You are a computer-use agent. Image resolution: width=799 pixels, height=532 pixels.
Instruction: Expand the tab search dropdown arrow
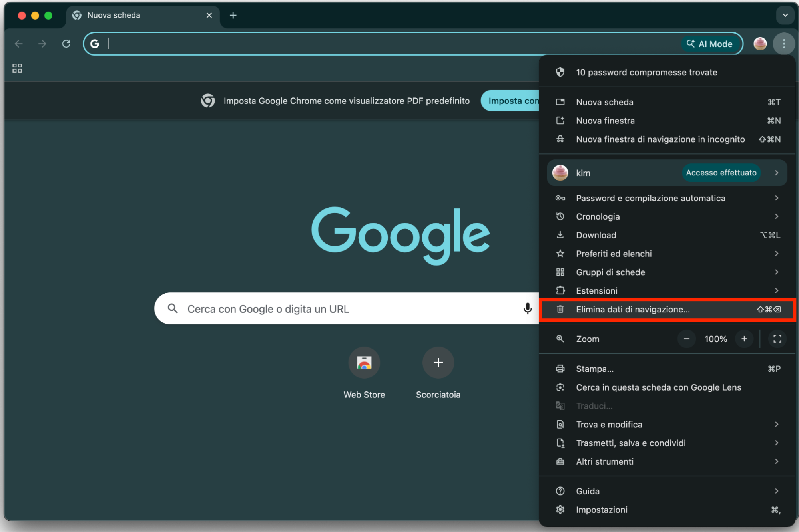tap(785, 15)
